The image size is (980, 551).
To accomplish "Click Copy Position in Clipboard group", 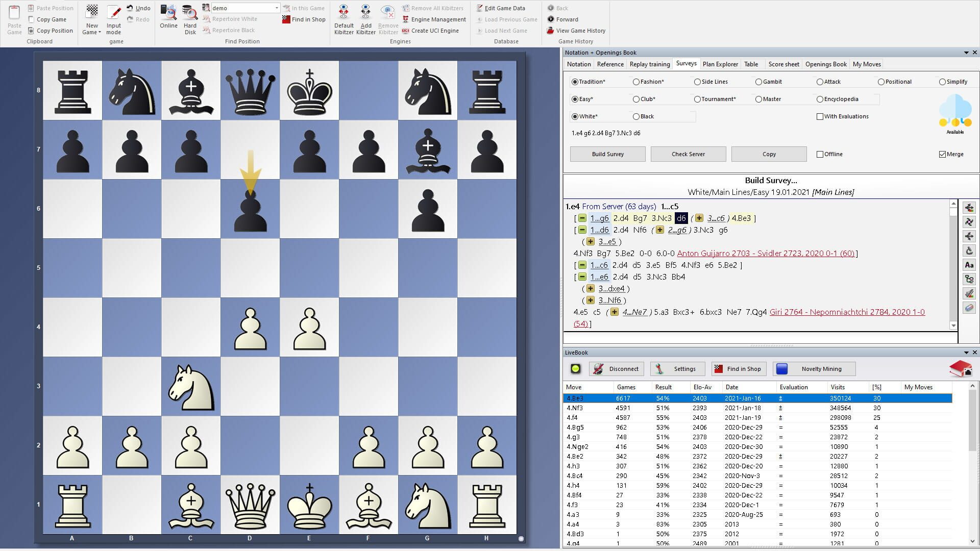I will pos(51,31).
